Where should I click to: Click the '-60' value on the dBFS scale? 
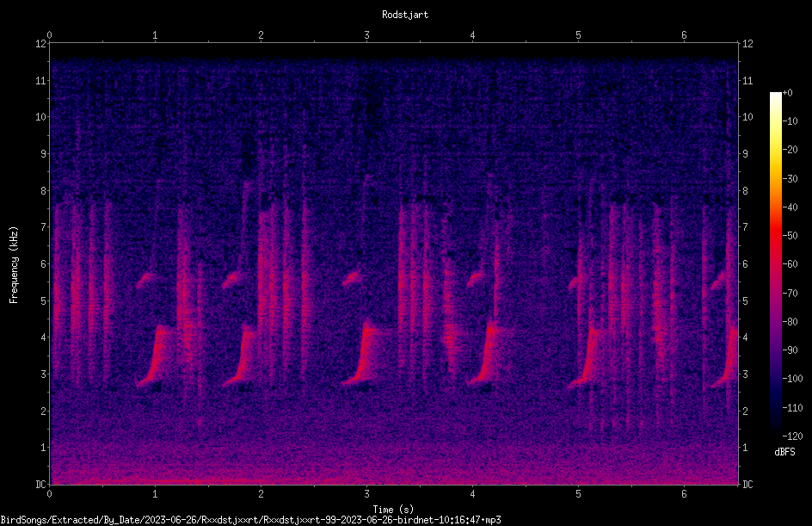(x=790, y=264)
